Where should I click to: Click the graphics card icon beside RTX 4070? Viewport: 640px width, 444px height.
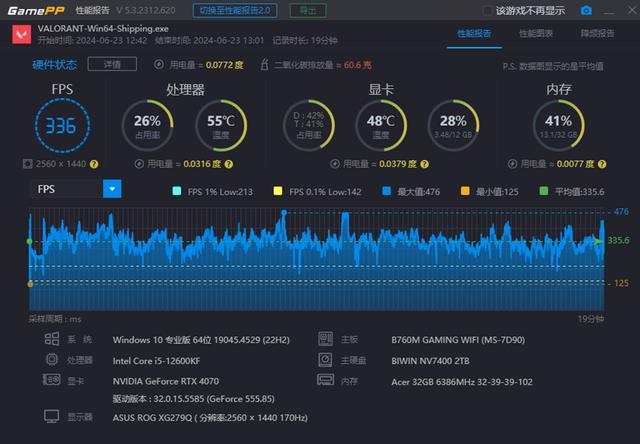[52, 380]
